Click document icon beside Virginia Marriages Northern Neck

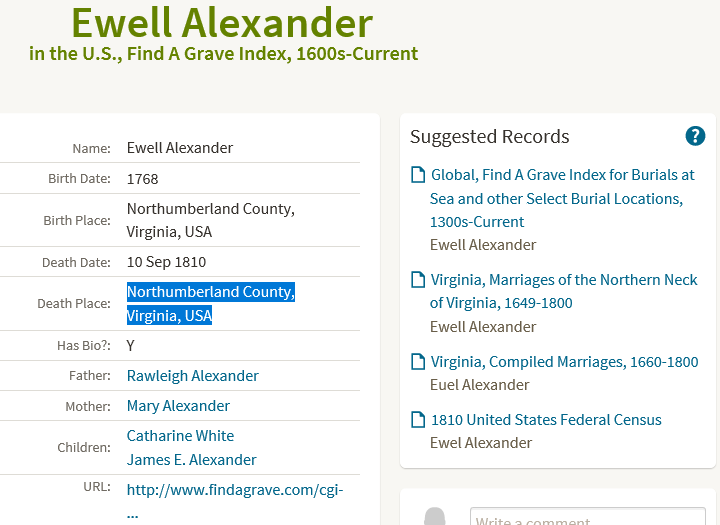pyautogui.click(x=418, y=279)
